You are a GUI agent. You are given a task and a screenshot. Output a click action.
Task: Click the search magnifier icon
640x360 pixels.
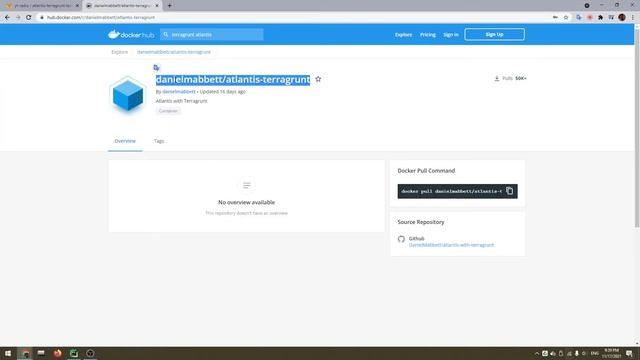pos(166,35)
